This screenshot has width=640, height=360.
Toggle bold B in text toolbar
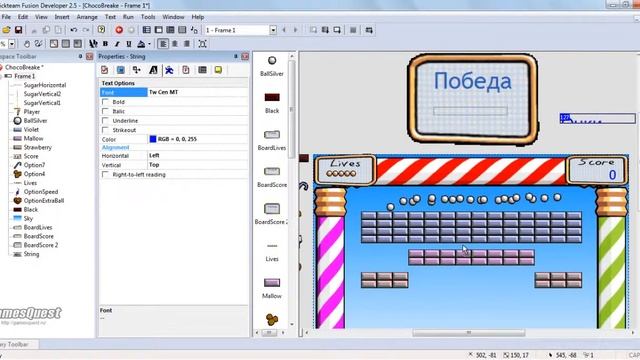[x=105, y=44]
